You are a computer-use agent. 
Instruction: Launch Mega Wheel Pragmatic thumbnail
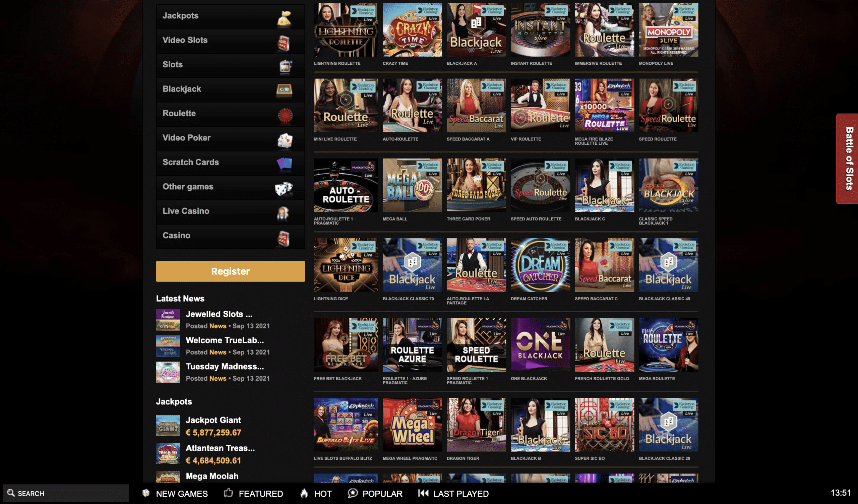pyautogui.click(x=412, y=425)
